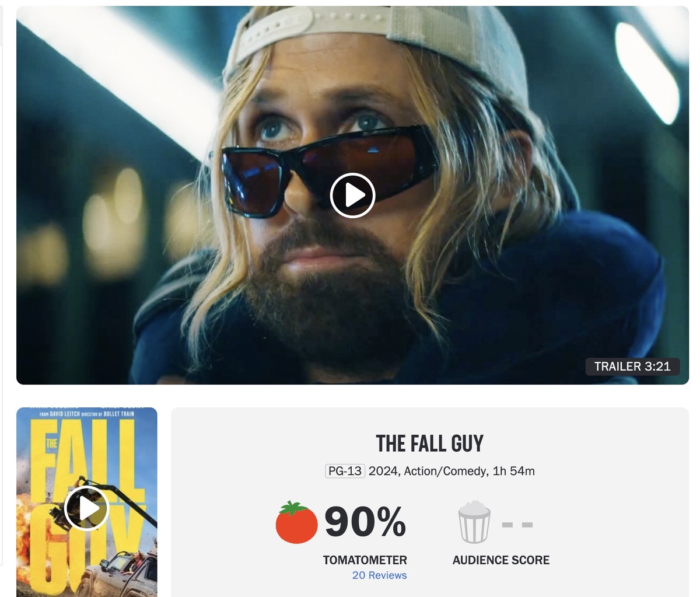
Task: Click the David Leitch tagline on the poster
Action: click(86, 414)
